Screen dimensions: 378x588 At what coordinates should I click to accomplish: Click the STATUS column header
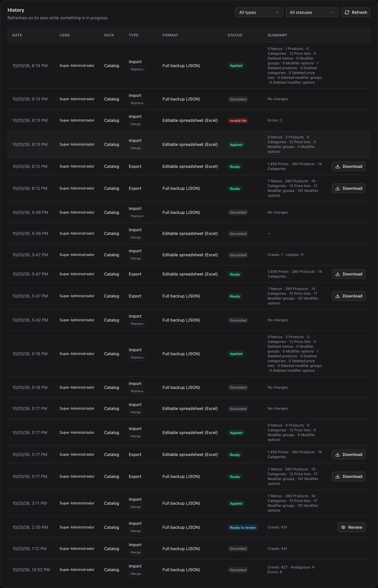click(x=235, y=35)
